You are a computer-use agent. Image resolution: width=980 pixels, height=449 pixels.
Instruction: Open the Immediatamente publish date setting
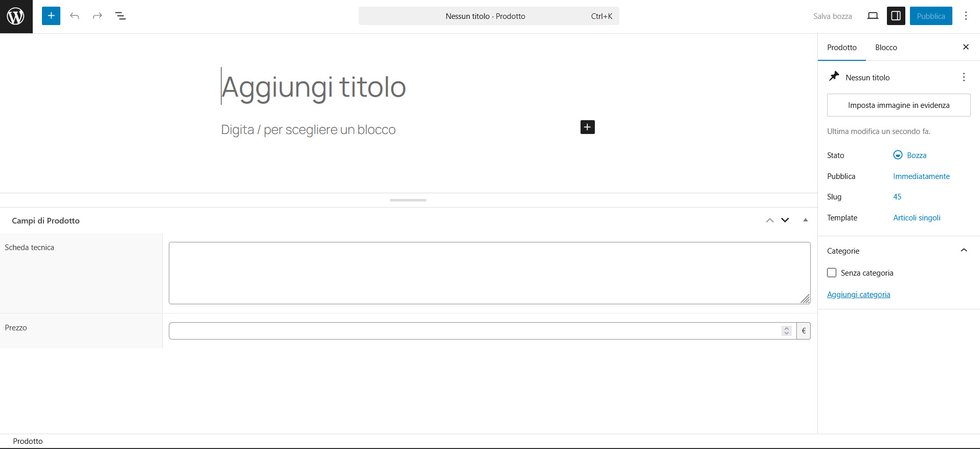921,176
